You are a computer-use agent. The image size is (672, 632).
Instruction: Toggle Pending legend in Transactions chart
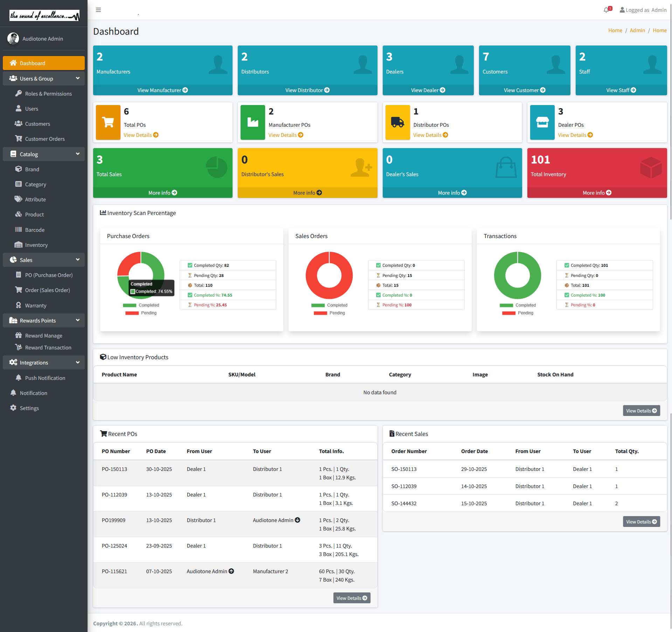518,313
